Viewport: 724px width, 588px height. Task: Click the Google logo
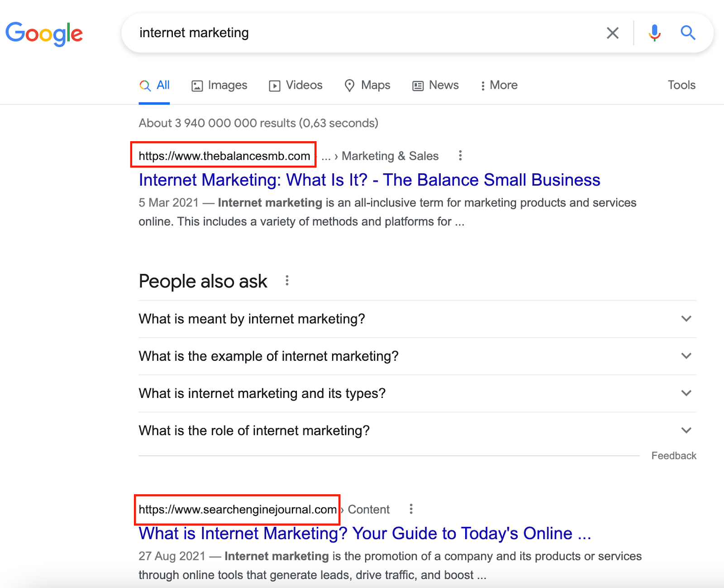(44, 33)
